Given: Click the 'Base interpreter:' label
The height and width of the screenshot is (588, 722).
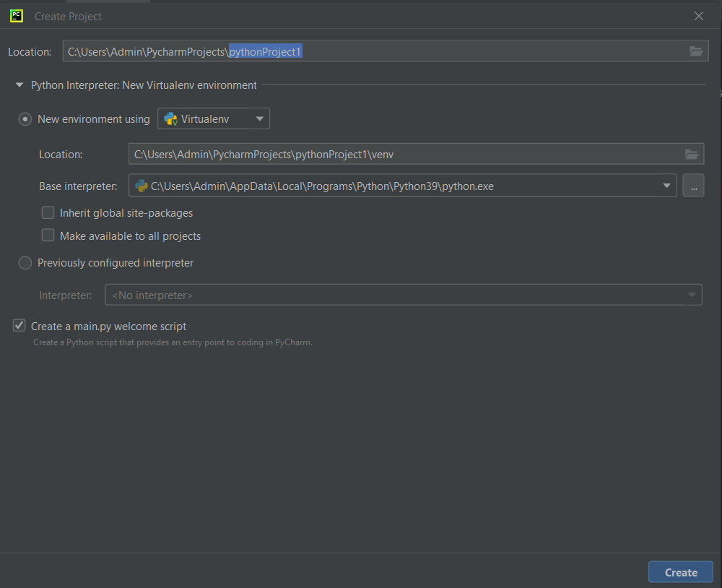Looking at the screenshot, I should [78, 186].
